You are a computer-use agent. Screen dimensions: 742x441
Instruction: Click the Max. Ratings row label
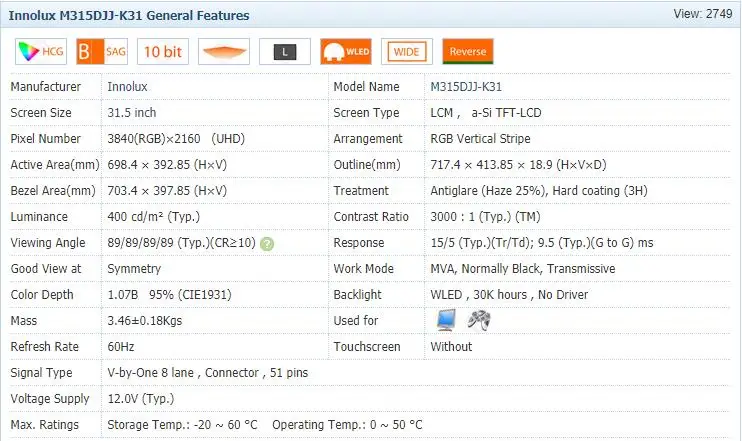pyautogui.click(x=44, y=425)
